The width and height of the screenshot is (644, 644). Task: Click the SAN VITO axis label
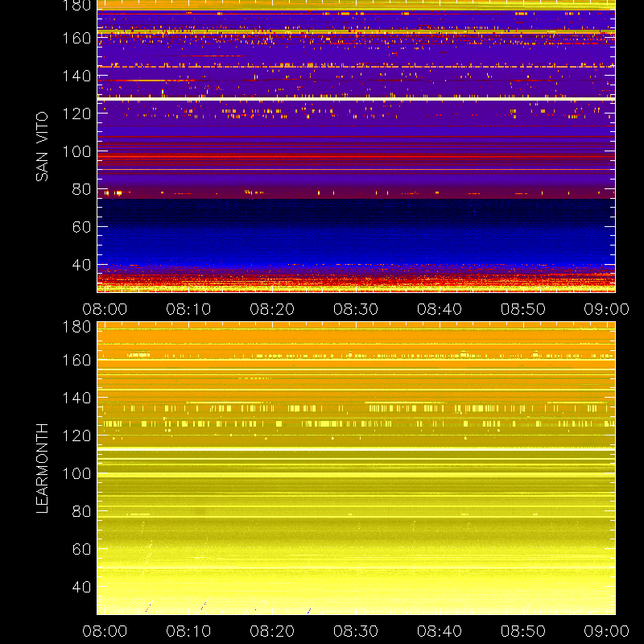42,147
